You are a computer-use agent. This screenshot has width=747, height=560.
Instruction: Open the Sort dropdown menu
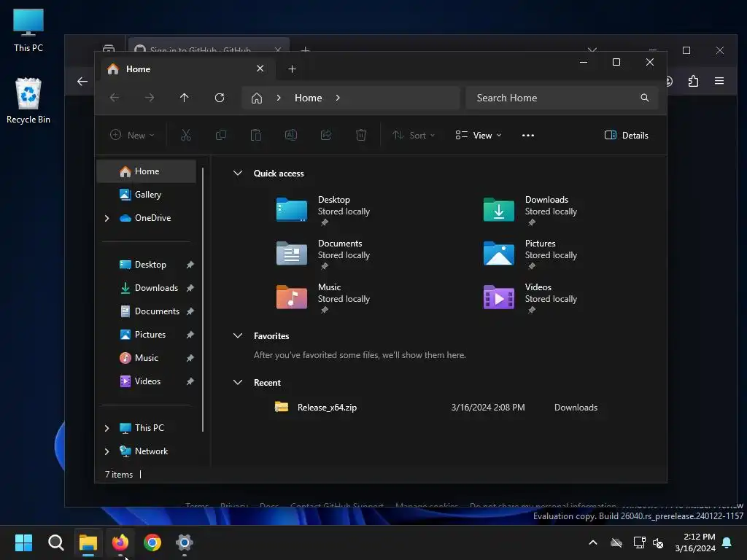413,135
